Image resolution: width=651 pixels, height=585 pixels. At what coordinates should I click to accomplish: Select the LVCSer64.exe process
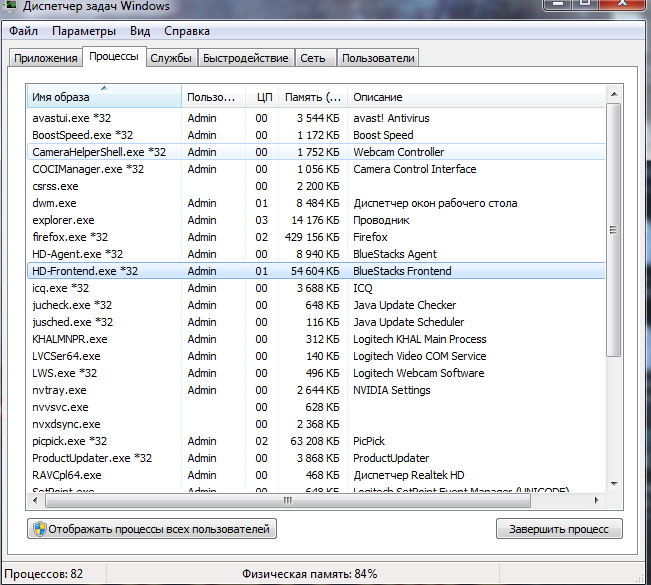pos(316,356)
